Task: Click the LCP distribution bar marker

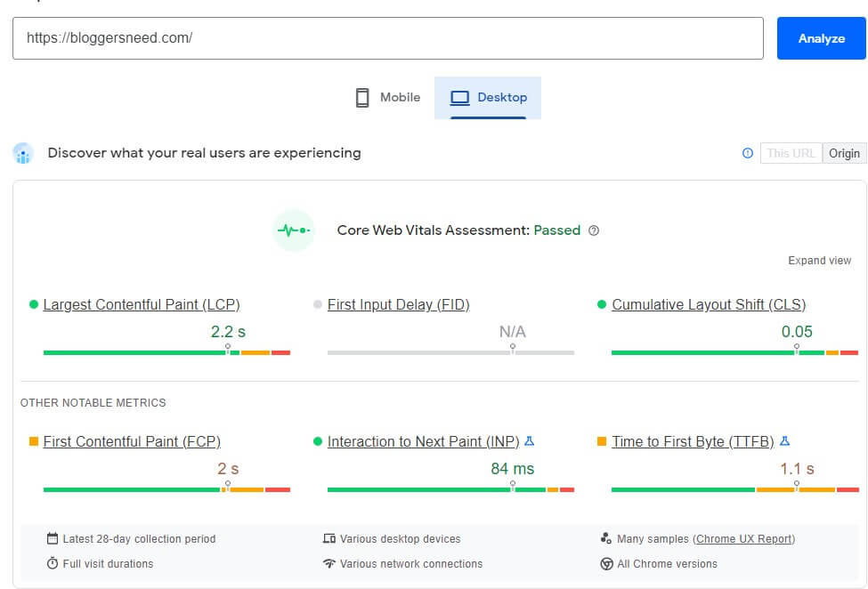Action: coord(228,349)
